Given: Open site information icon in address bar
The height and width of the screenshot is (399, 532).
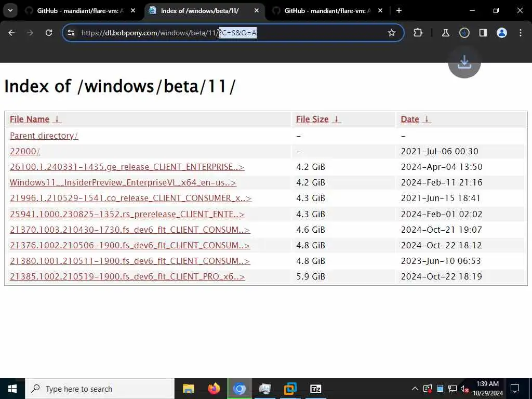Looking at the screenshot, I should point(71,33).
